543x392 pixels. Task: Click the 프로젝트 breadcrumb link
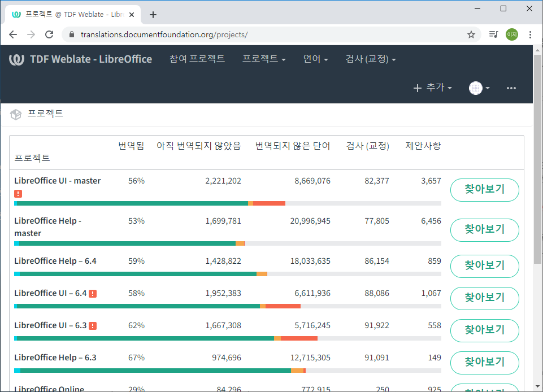[x=45, y=114]
